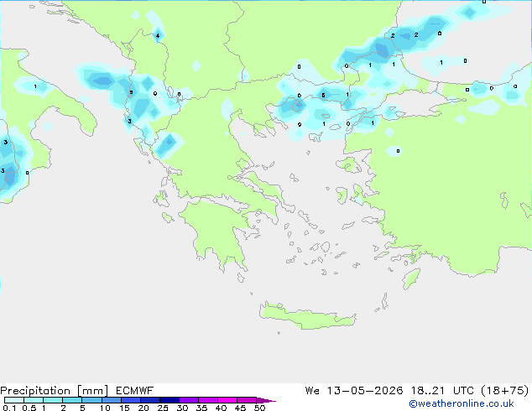Click the legend value '0.1'

point(9,408)
